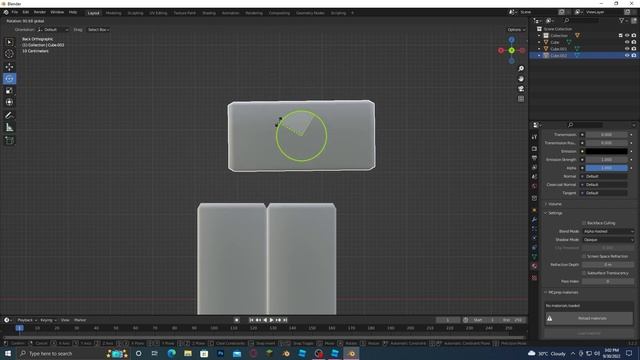Screen dimensions: 640x360
Task: Open the Render properties tab icon
Action: (x=534, y=149)
